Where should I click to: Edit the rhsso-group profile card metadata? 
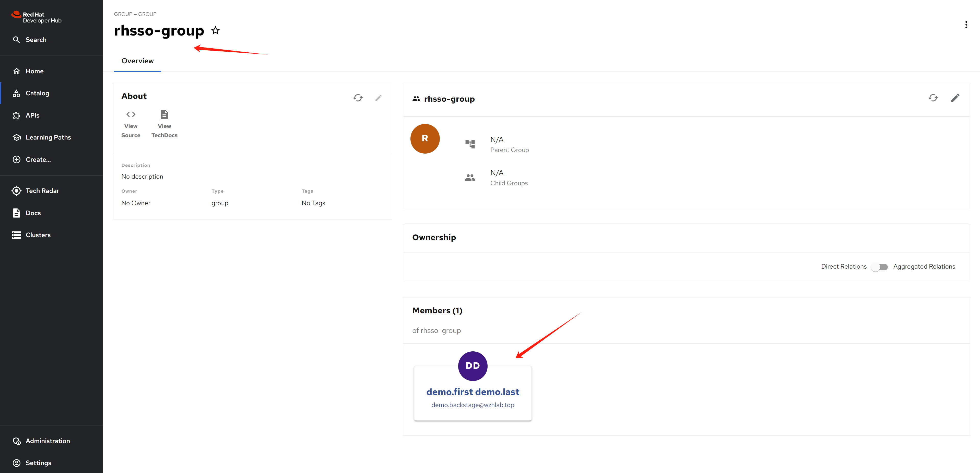[x=955, y=98]
